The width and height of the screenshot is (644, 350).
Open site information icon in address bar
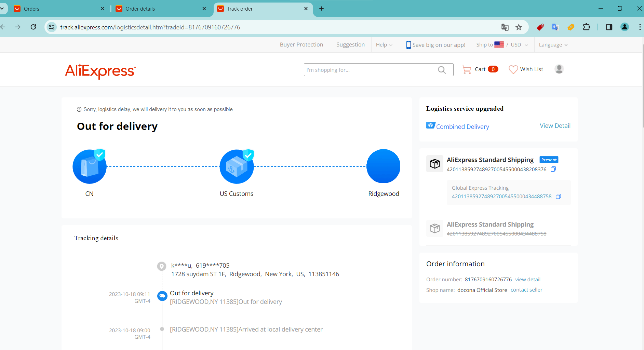(52, 27)
